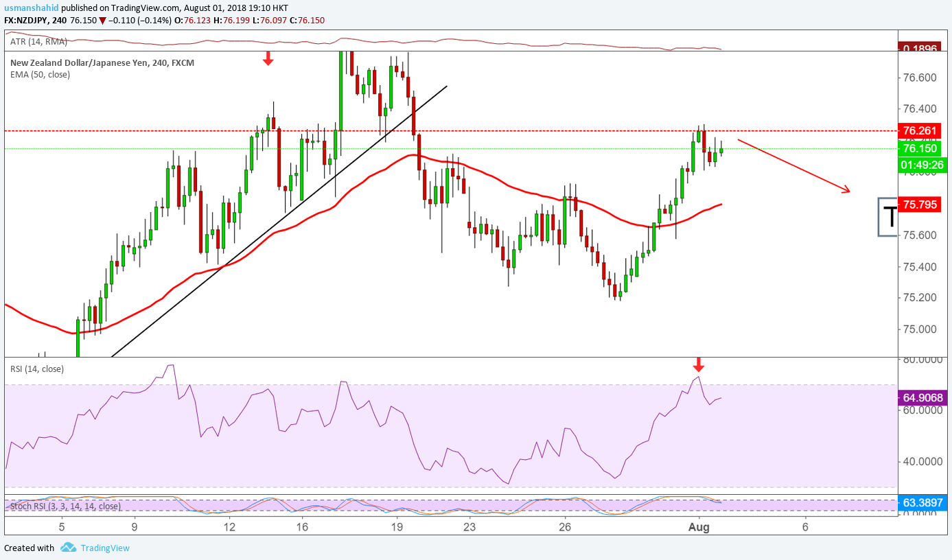The height and width of the screenshot is (560, 952).
Task: Select the ATR (14, RMA) indicator label
Action: pyautogui.click(x=38, y=42)
